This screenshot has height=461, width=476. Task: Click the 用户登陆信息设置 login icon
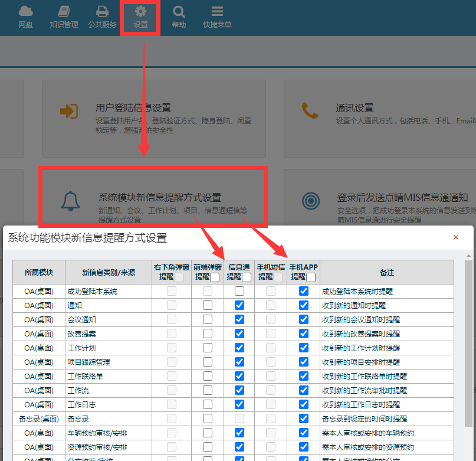[x=70, y=111]
